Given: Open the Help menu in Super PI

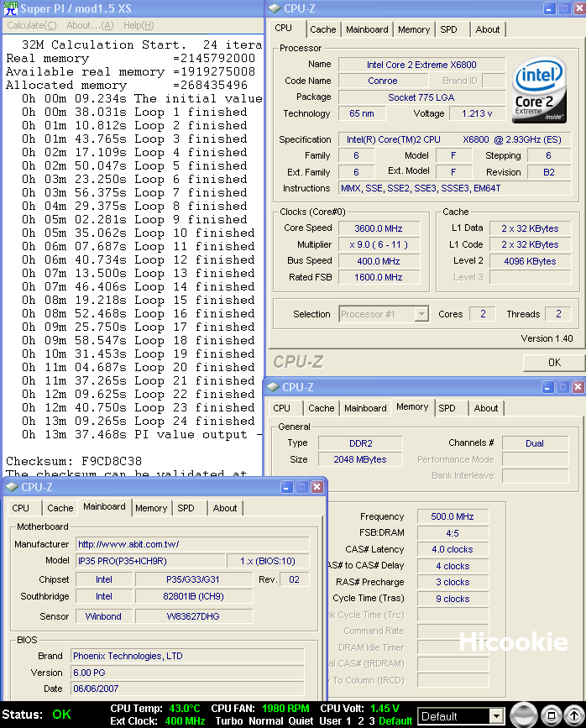Looking at the screenshot, I should click(139, 25).
